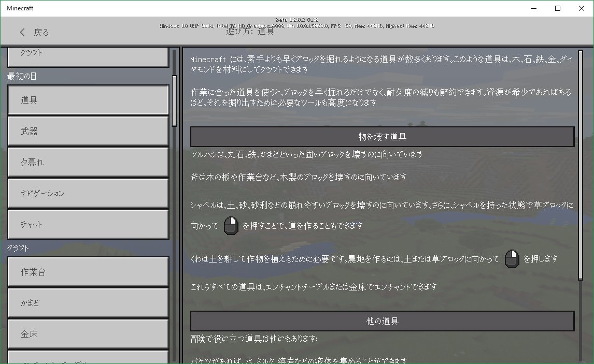Maximize the Minecraft window
This screenshot has height=364, width=594.
click(x=558, y=8)
